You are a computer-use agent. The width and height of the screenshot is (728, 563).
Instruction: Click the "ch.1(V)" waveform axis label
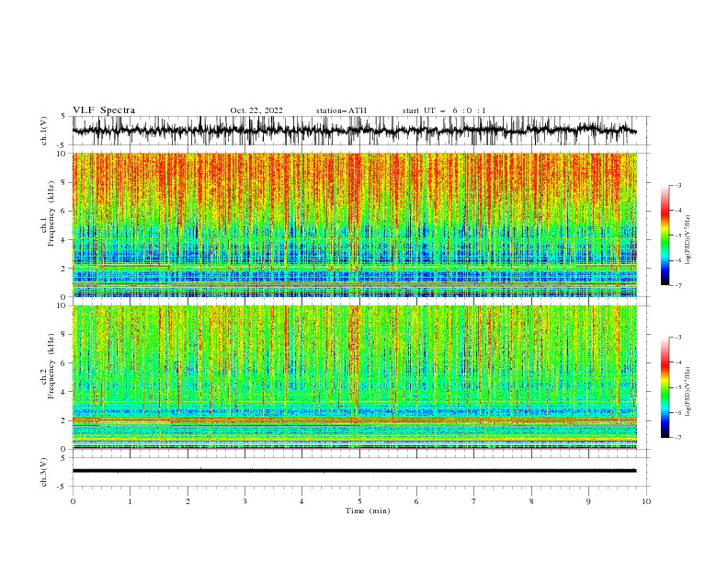click(44, 131)
